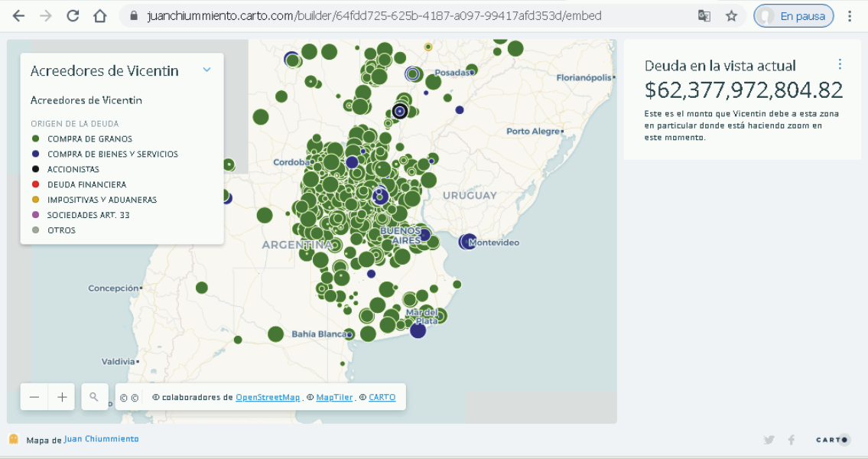
Task: Click the En pausa profile button
Action: pos(794,16)
